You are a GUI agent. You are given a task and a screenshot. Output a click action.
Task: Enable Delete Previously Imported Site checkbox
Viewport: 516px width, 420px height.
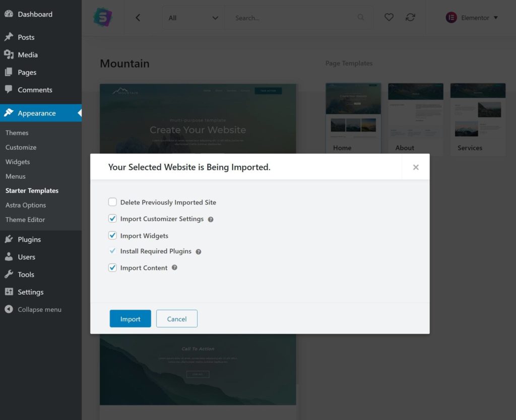point(112,202)
